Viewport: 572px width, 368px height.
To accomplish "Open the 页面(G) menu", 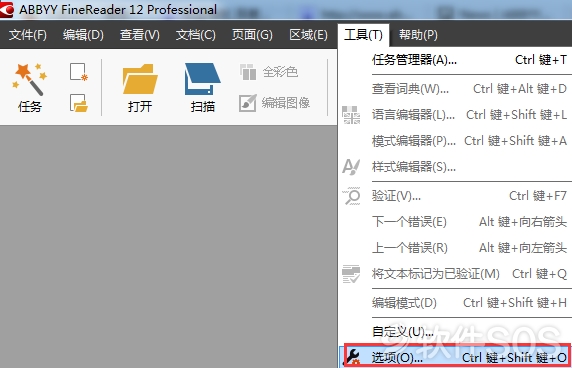I will 252,35.
